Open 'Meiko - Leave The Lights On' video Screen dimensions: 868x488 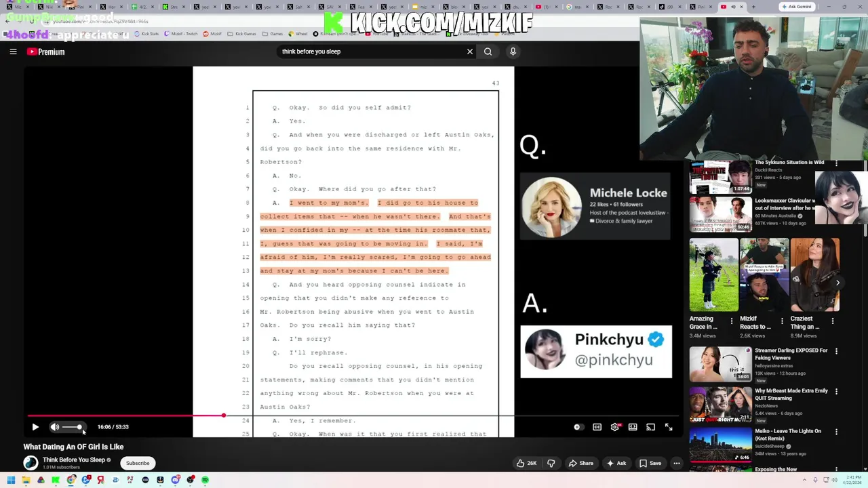point(788,434)
